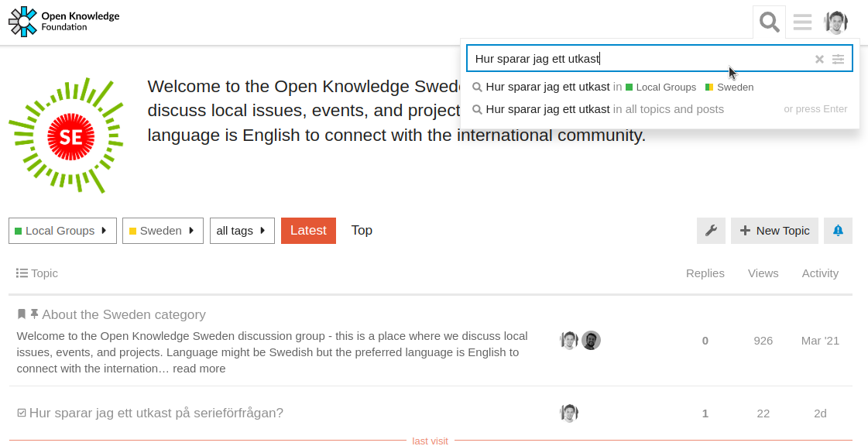The width and height of the screenshot is (868, 446).
Task: Open topic Hur sparar jag ett utkast på serieförfrågan
Action: [x=156, y=413]
